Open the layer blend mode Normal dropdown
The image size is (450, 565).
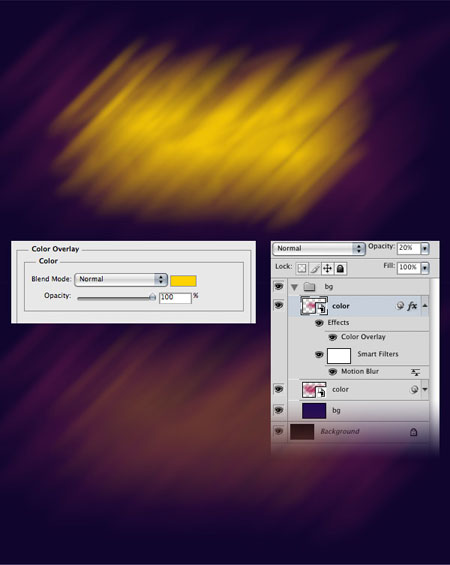[319, 249]
